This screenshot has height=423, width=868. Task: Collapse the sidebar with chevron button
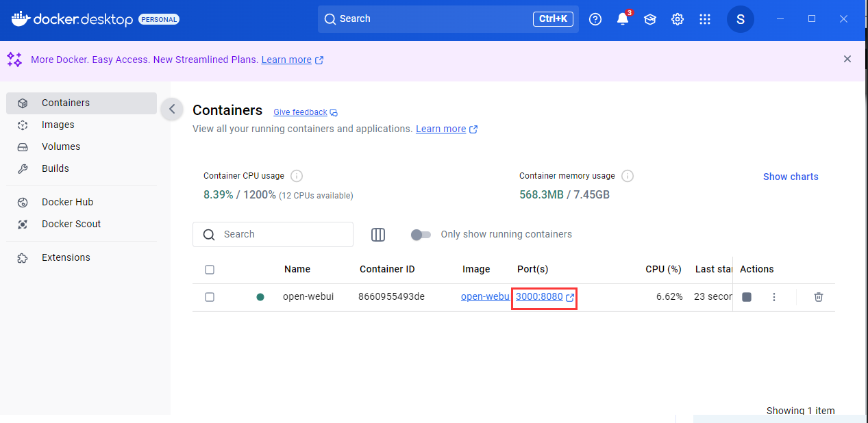coord(172,109)
